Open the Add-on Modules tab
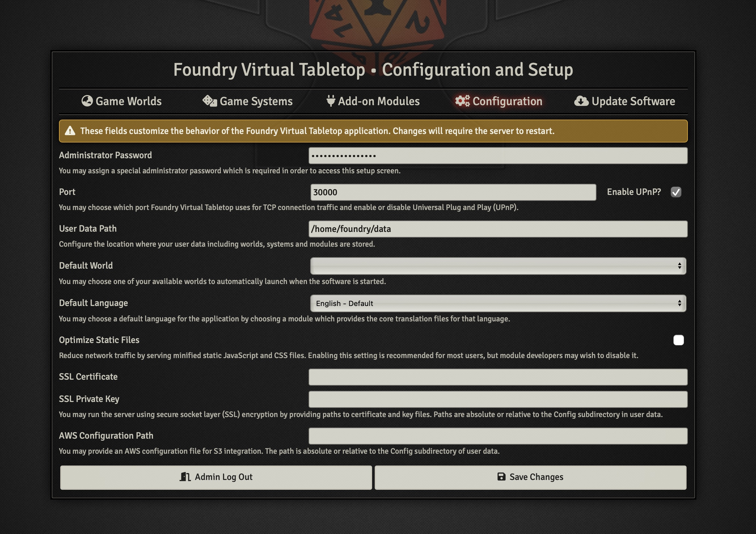The width and height of the screenshot is (756, 534). point(379,101)
